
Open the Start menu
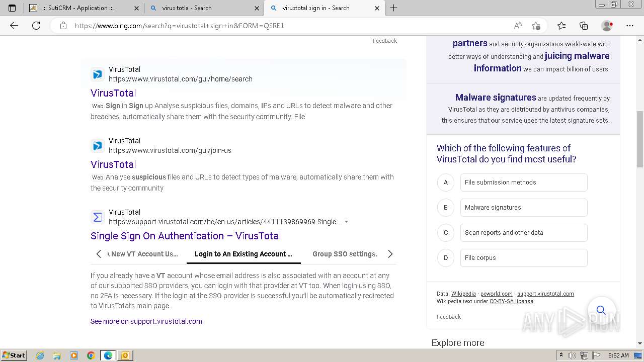(14, 355)
